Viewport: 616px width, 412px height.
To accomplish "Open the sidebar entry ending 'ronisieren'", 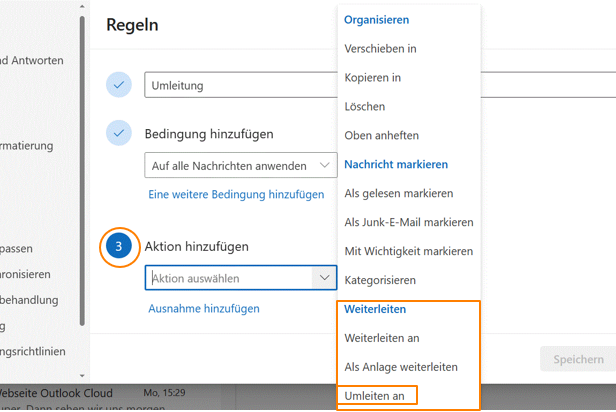I will click(x=25, y=274).
